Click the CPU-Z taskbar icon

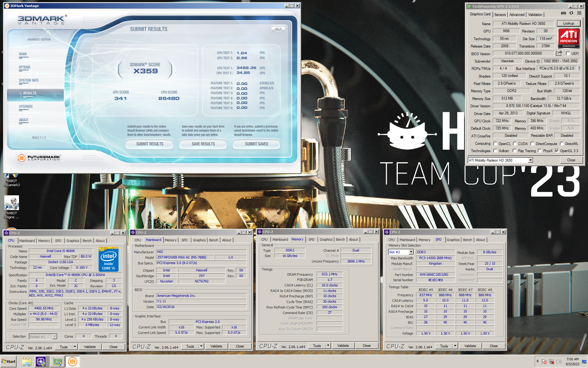coord(41,362)
